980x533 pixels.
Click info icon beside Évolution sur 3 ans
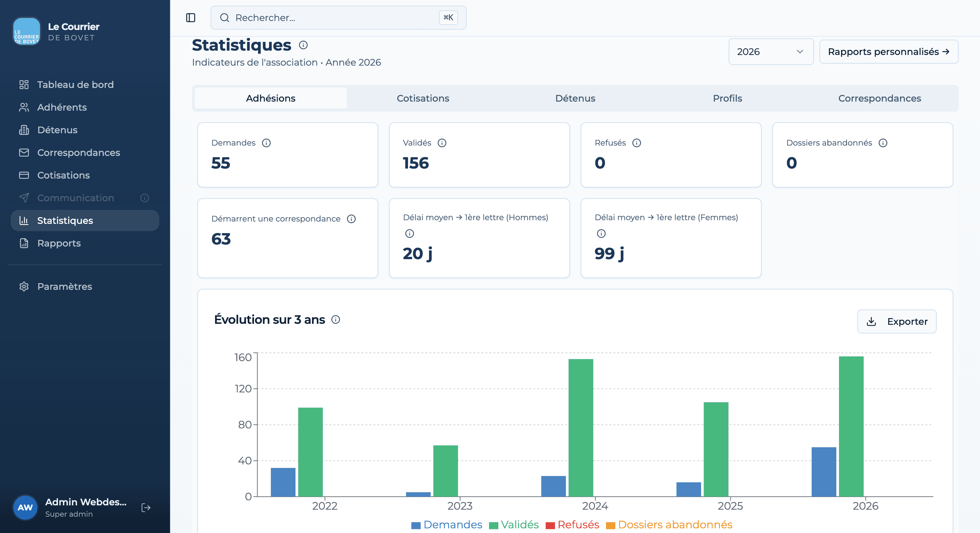(336, 320)
